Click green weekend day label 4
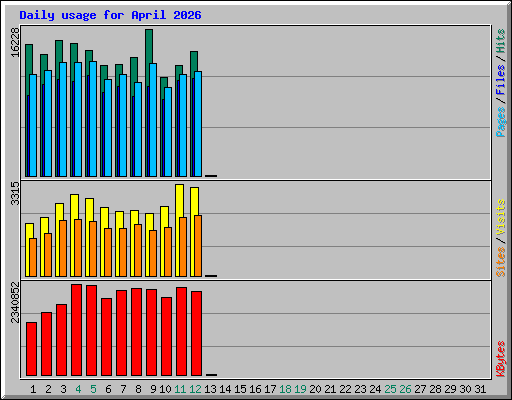 tap(78, 389)
